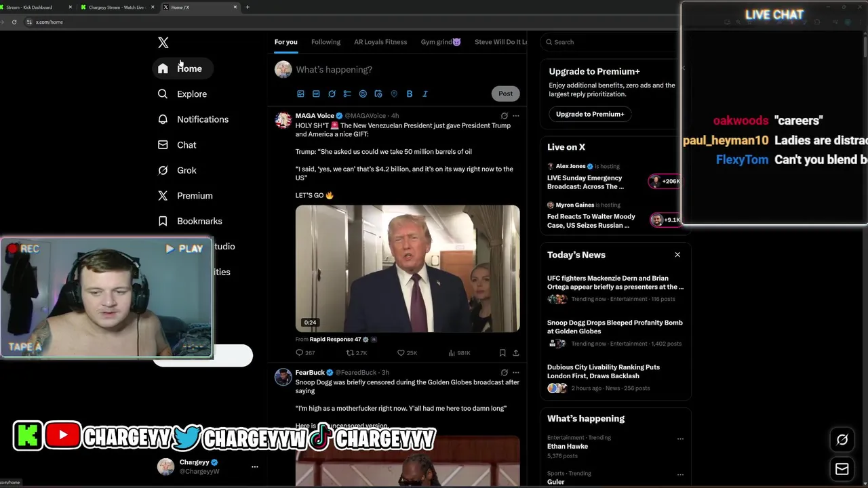Switch to the Gym grind tab

pyautogui.click(x=441, y=42)
